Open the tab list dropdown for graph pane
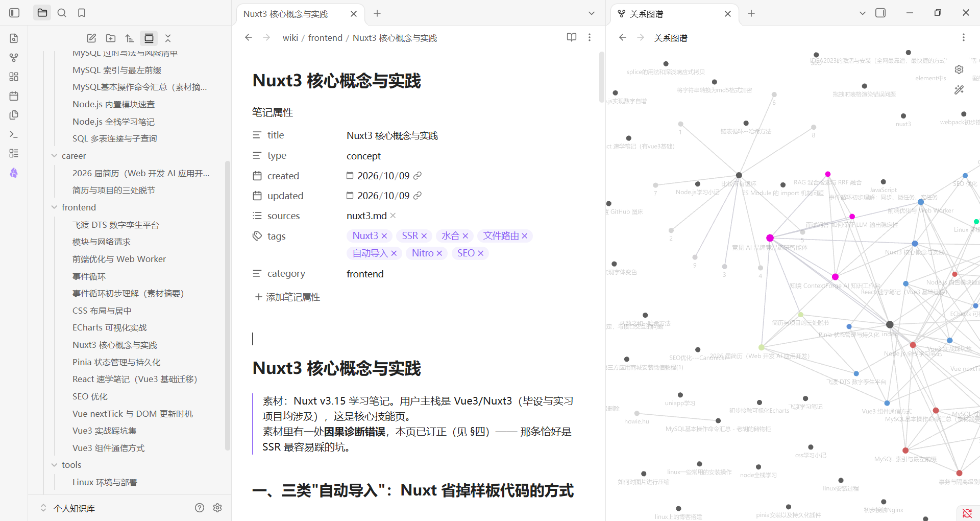Screen dimensions: 980x521 pos(863,13)
